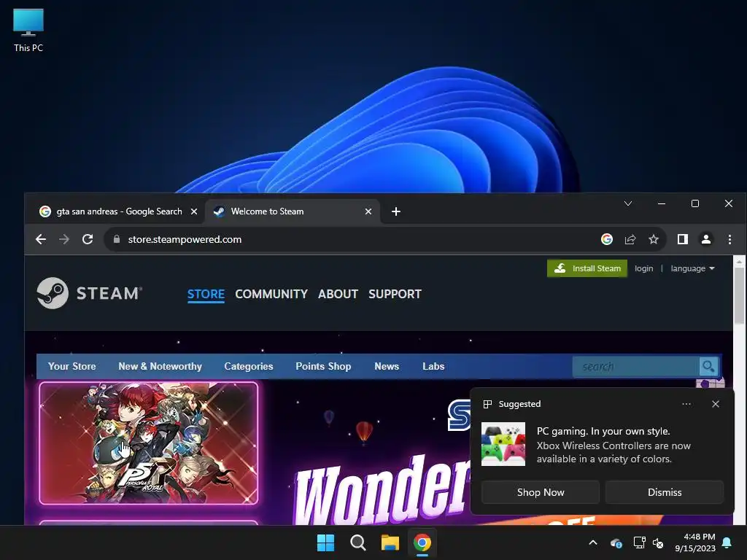Open Points Shop

(x=323, y=366)
